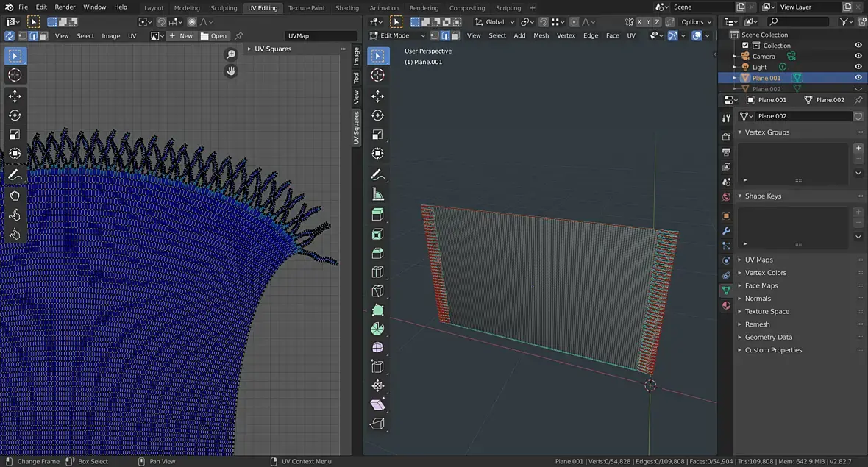This screenshot has width=868, height=467.
Task: Click the zoom magnifier gizmo in UV editor
Action: click(x=231, y=54)
